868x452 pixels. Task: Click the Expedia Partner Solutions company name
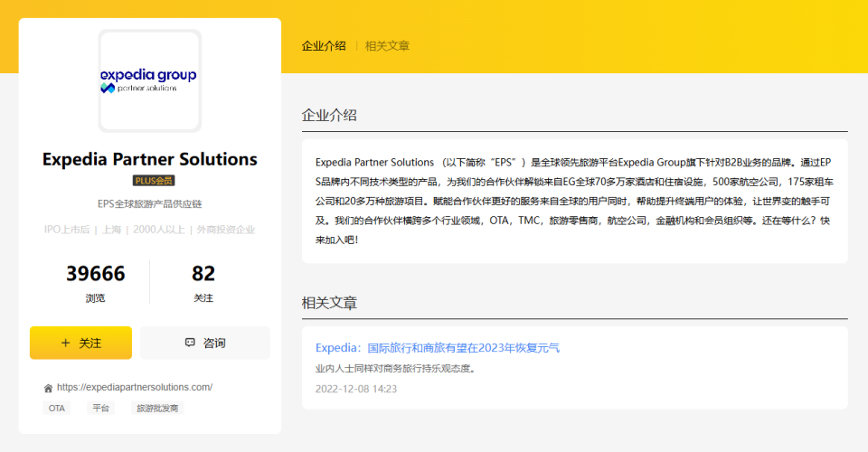tap(149, 159)
